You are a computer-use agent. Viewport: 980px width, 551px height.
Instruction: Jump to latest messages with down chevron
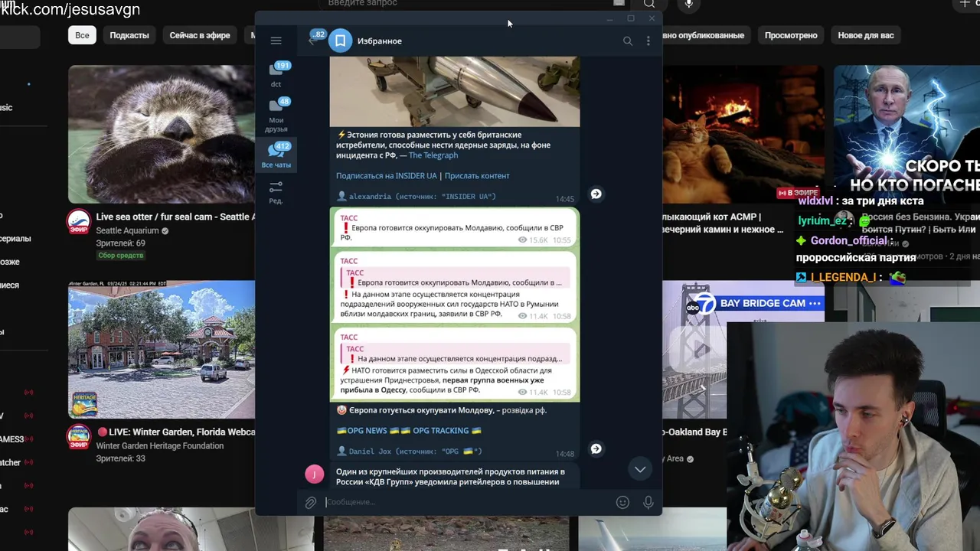(x=640, y=469)
